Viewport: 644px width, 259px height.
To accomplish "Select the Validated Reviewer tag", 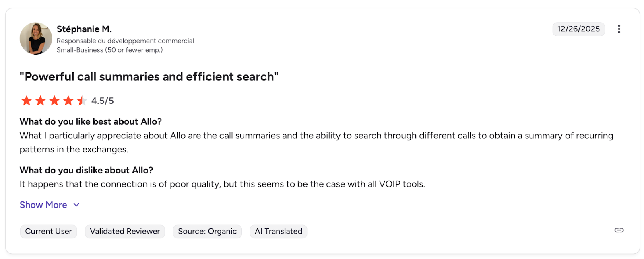I will [125, 231].
